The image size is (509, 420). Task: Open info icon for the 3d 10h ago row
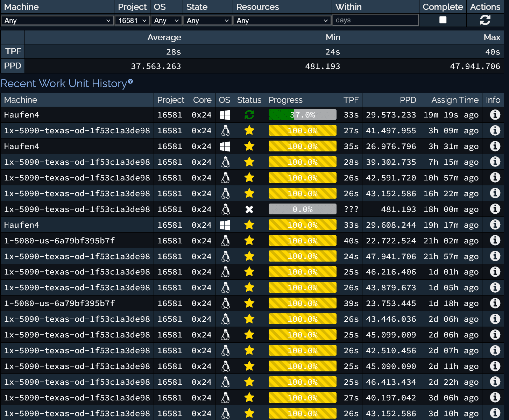tap(495, 413)
